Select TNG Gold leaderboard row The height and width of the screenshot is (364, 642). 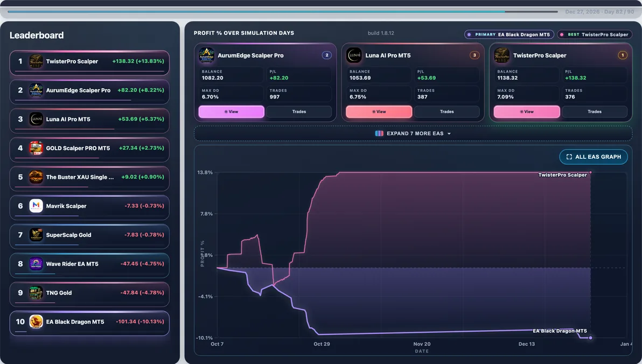89,294
